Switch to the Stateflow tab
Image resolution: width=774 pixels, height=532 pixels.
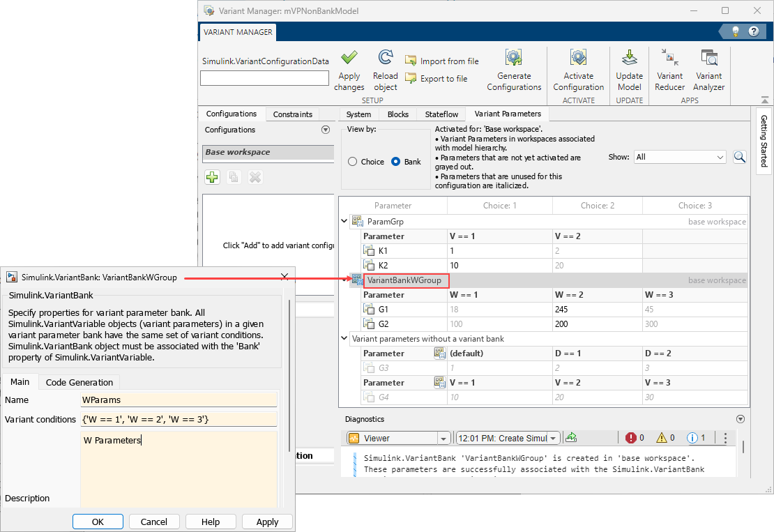(x=441, y=114)
